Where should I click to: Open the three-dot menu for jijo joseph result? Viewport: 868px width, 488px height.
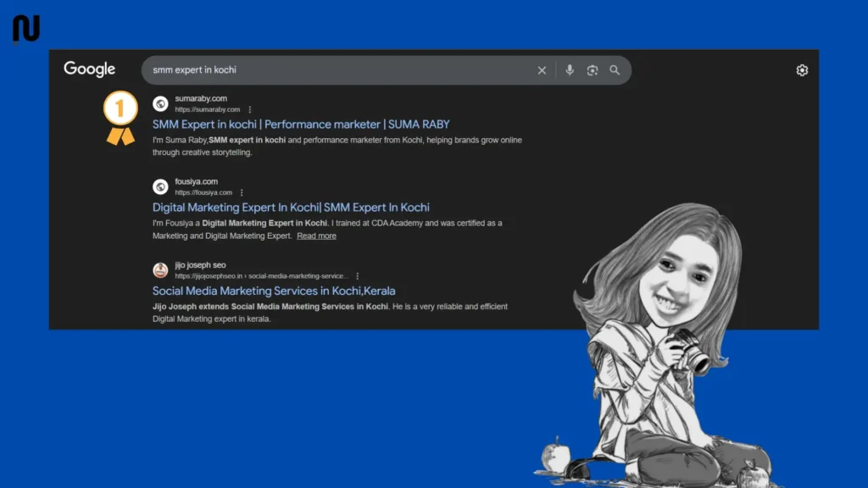click(x=357, y=275)
